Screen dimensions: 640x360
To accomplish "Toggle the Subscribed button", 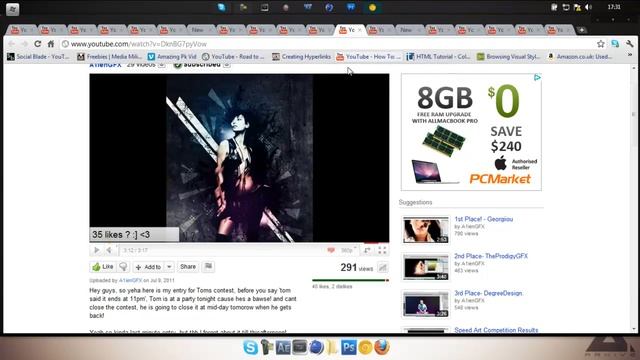I will (x=197, y=65).
